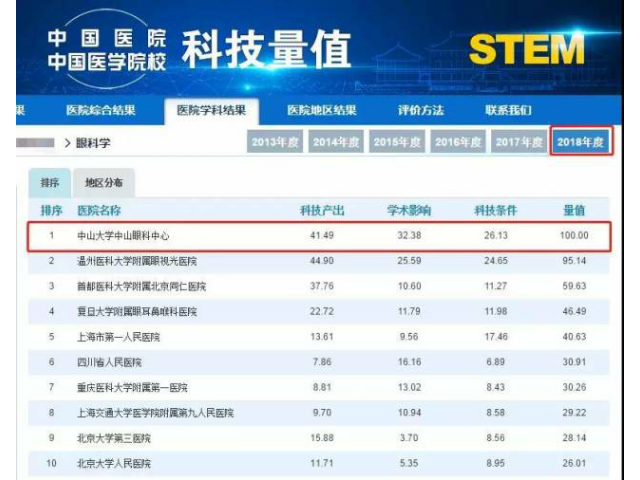Sort by 学术影响 column header
Image resolution: width=640 pixels, height=480 pixels.
409,211
